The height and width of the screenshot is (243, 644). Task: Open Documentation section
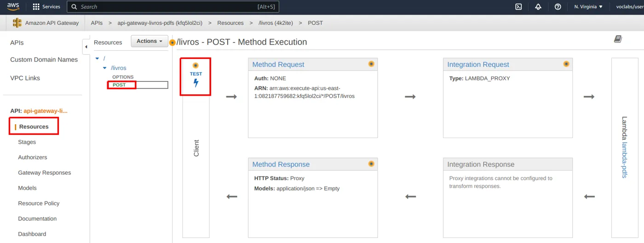37,219
